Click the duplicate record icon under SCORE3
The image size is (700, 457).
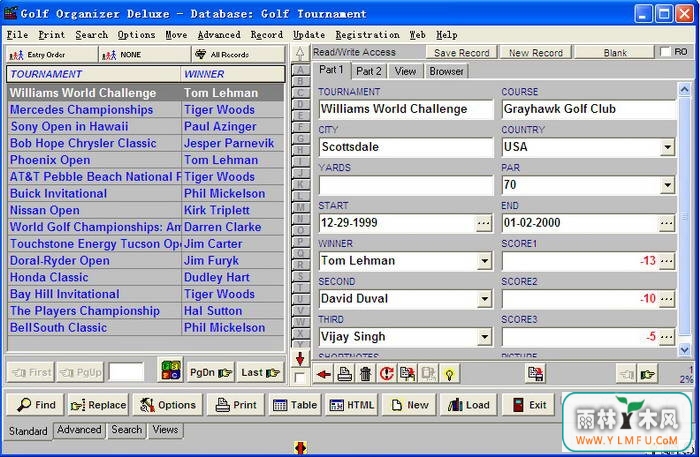click(x=535, y=374)
